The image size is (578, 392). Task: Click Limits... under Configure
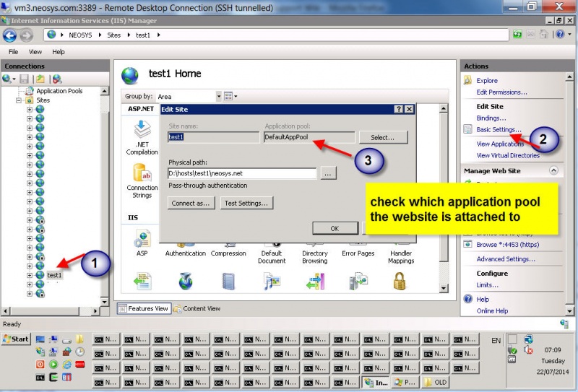coord(487,284)
